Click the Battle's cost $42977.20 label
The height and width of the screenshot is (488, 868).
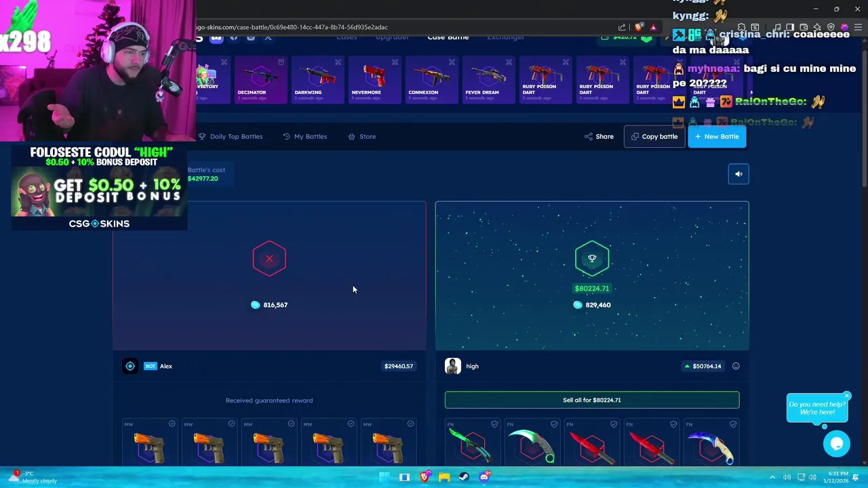pyautogui.click(x=206, y=174)
